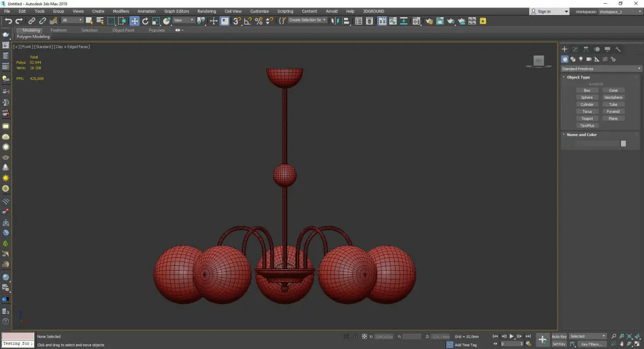Image resolution: width=644 pixels, height=349 pixels.
Task: Click the ViewCube in the viewport
Action: 539,61
